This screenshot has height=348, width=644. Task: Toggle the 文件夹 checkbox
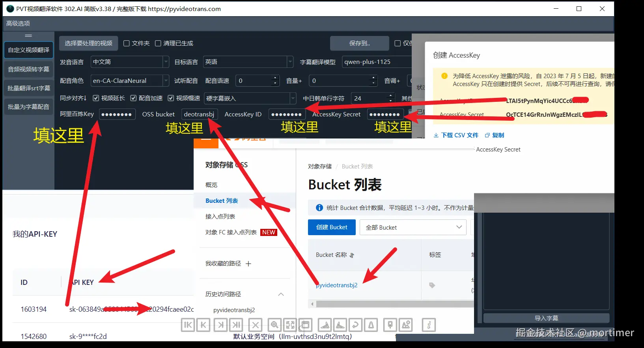point(127,43)
